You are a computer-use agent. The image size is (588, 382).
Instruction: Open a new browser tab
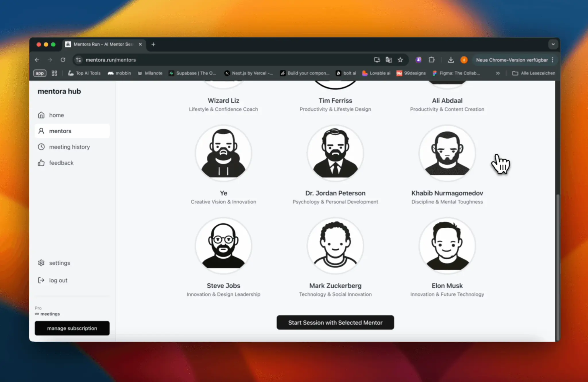coord(153,44)
